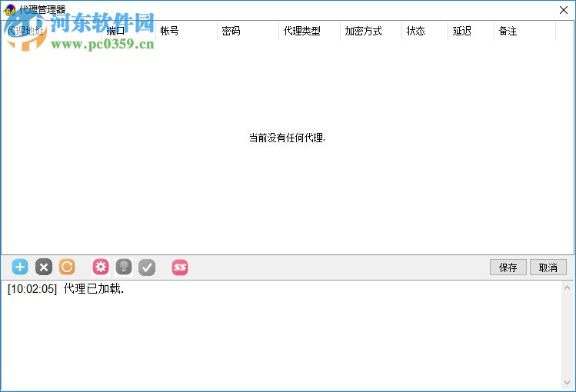Click the 帐号 column header
The height and width of the screenshot is (392, 576).
click(186, 31)
